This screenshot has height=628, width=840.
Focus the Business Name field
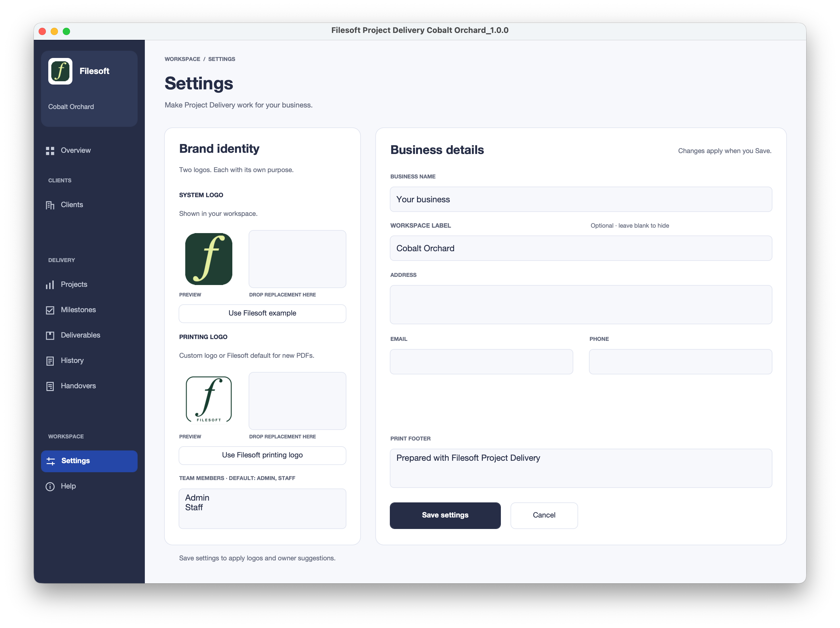581,200
